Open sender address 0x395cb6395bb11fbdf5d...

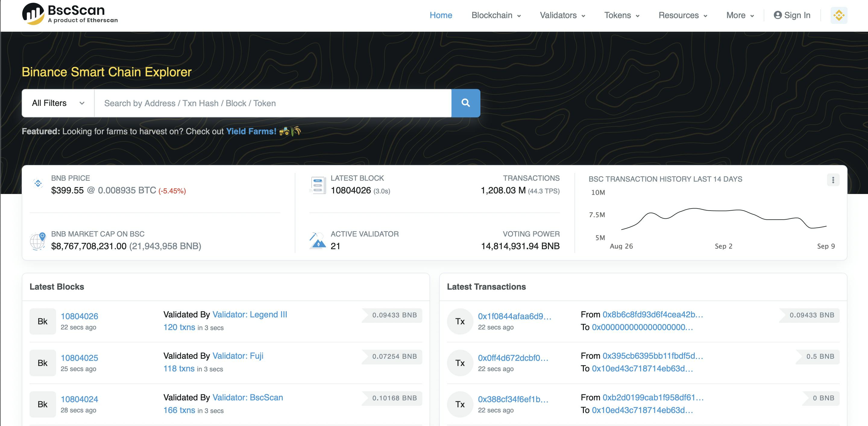653,356
